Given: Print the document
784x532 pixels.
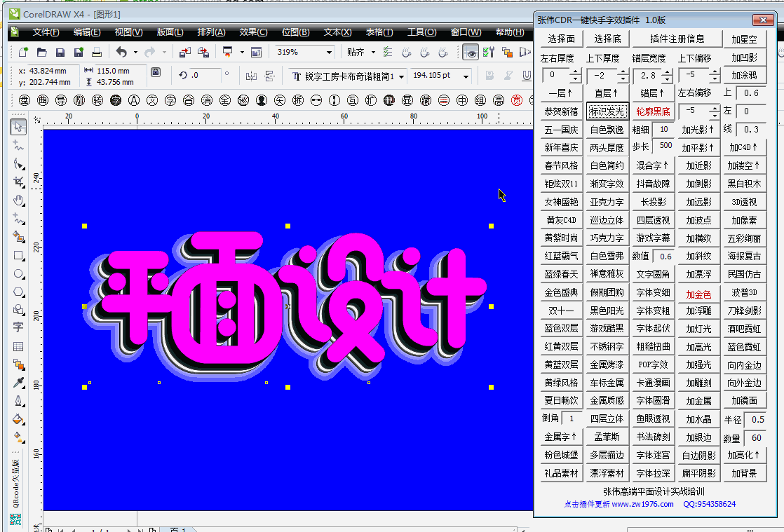Looking at the screenshot, I should click(x=97, y=52).
